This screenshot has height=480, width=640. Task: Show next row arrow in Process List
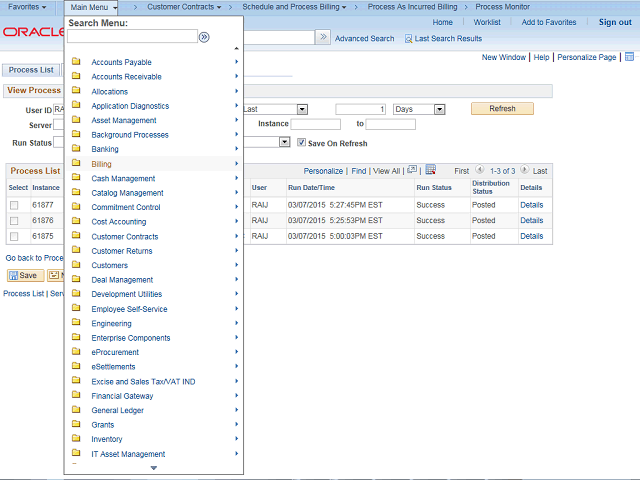click(x=523, y=171)
